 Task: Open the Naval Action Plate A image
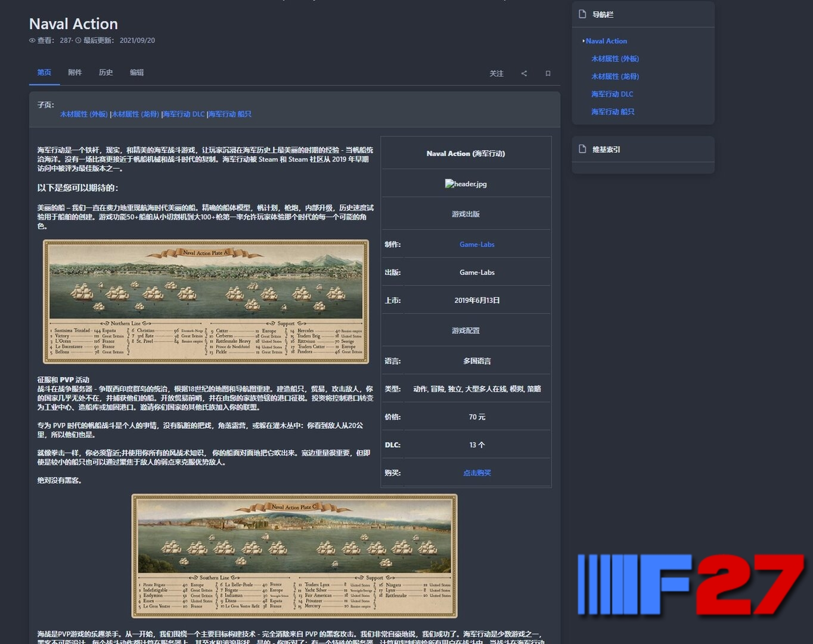[x=206, y=302]
